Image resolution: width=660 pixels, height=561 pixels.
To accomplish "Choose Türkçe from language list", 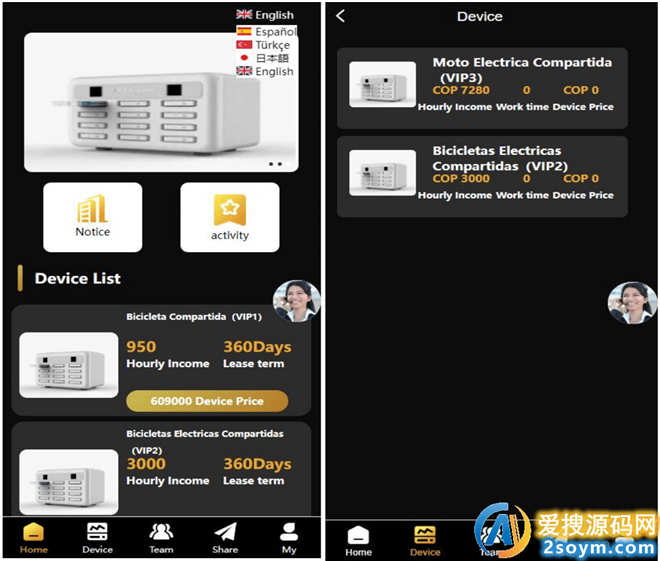I will (x=263, y=45).
